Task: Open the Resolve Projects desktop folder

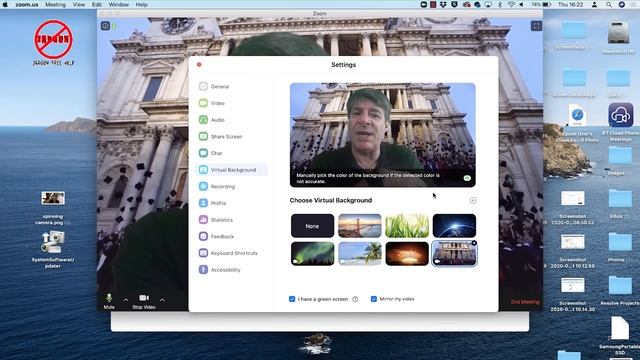Action: click(x=620, y=285)
